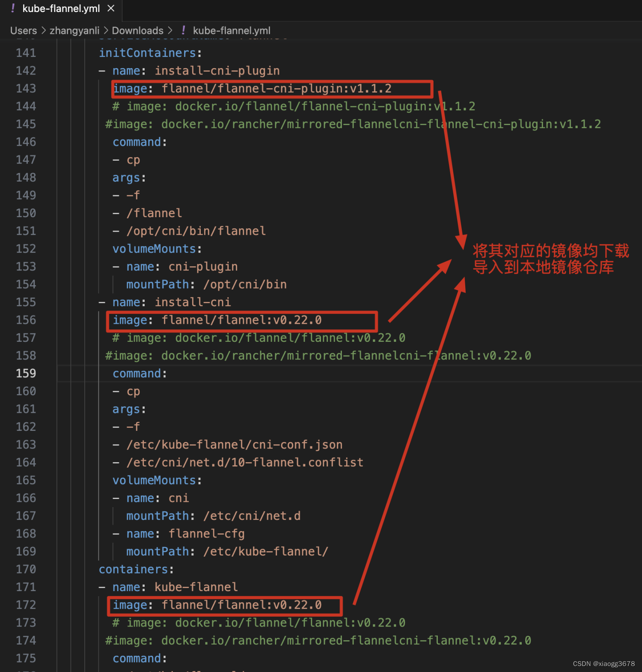The height and width of the screenshot is (672, 642).
Task: Click args key on line 161
Action: [x=126, y=409]
